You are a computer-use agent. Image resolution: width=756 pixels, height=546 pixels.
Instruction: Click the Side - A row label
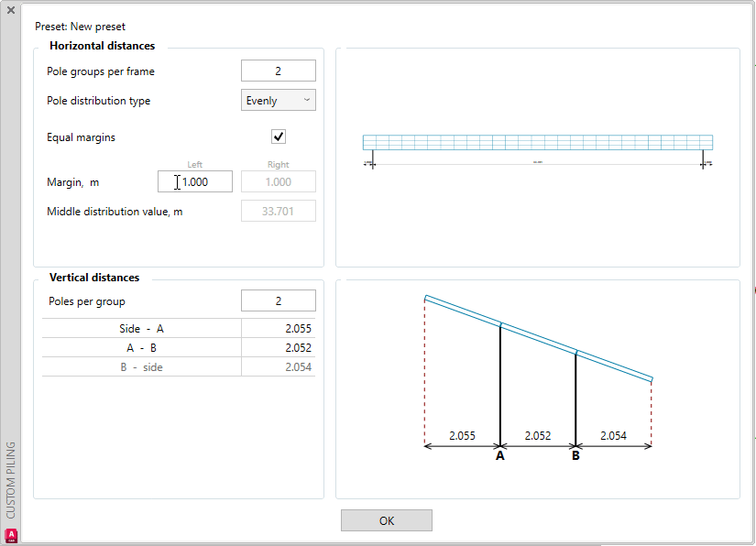click(x=142, y=328)
